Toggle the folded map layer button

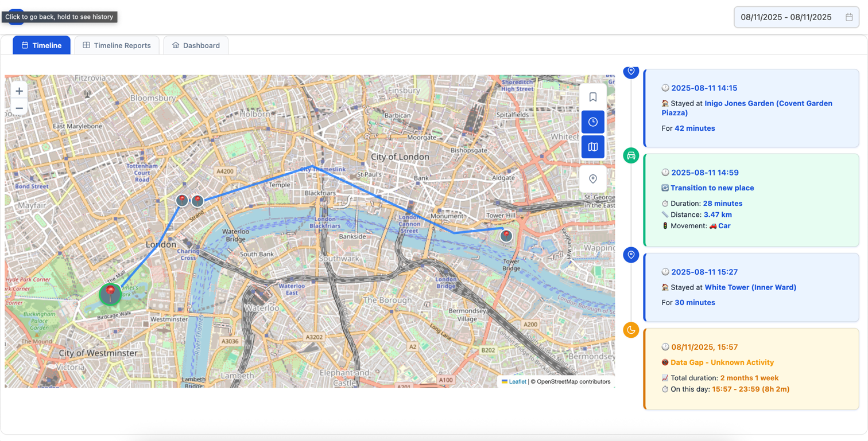593,147
